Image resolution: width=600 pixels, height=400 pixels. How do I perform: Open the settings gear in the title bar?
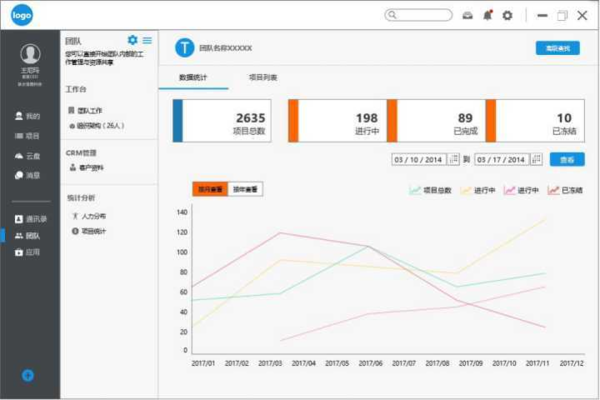pyautogui.click(x=507, y=15)
